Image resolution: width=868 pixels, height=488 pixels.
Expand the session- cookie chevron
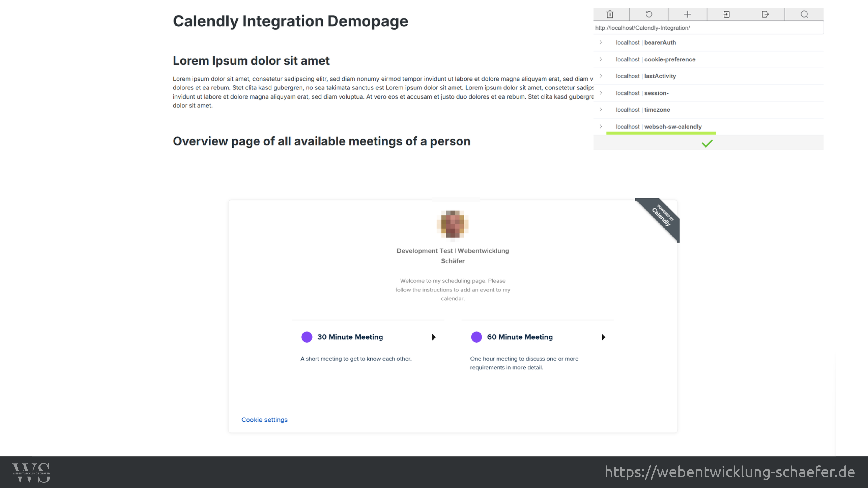pos(601,93)
